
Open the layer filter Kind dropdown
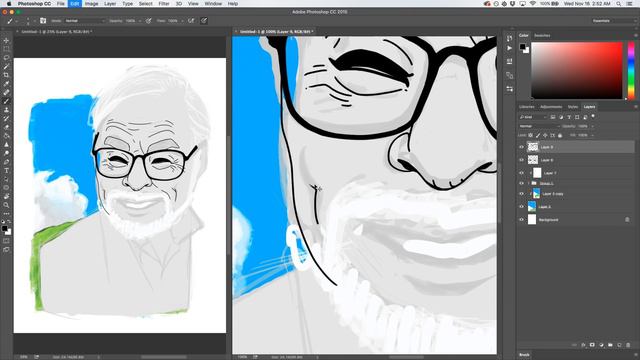(533, 117)
